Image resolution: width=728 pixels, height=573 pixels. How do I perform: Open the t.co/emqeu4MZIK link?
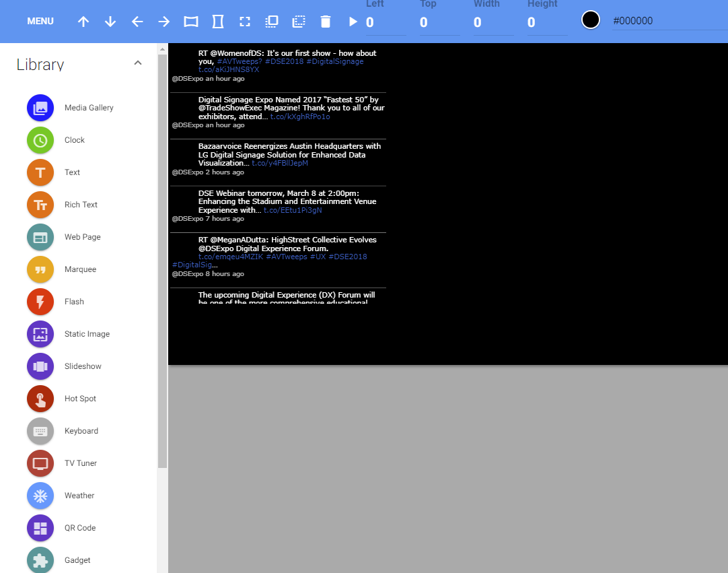[x=231, y=257]
